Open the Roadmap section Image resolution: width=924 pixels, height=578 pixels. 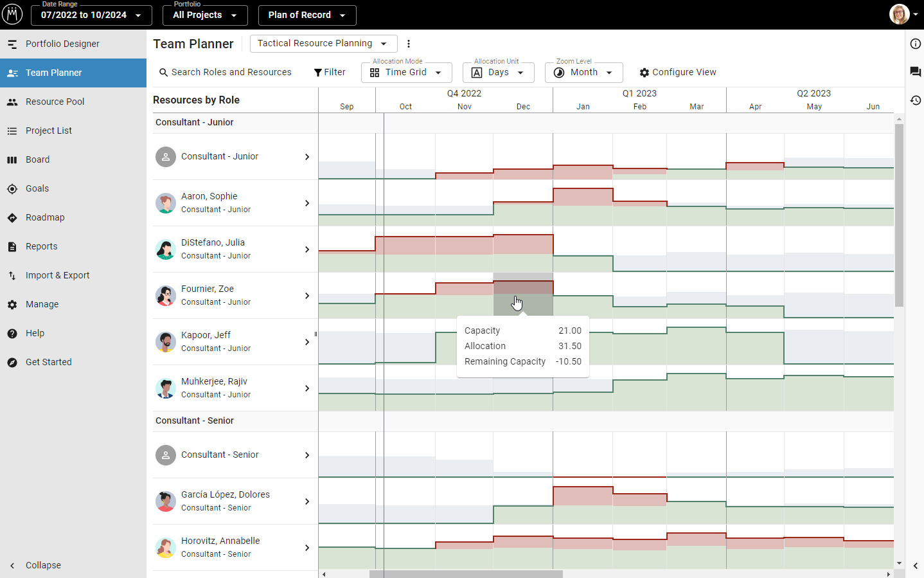click(x=44, y=217)
